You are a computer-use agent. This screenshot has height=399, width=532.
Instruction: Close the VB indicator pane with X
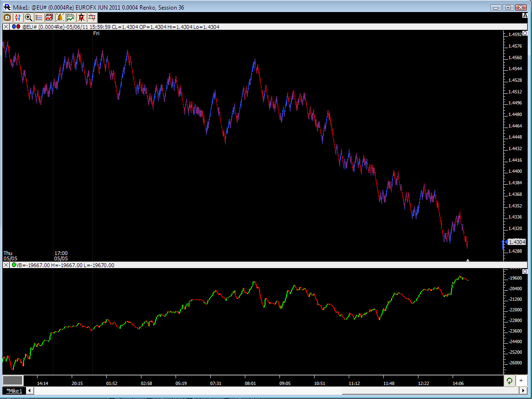click(6, 265)
